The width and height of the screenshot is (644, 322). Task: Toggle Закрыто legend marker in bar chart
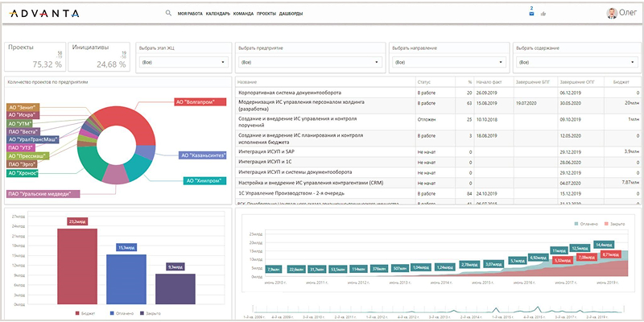pyautogui.click(x=142, y=312)
